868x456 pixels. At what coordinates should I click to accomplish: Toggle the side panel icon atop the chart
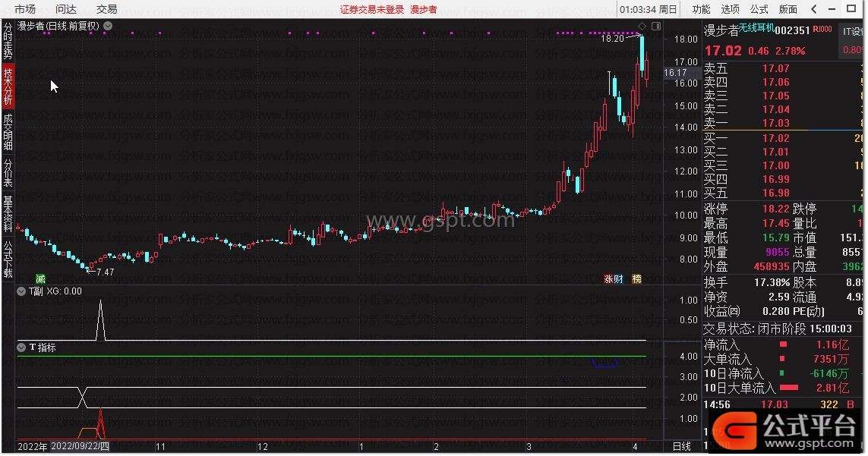656,26
